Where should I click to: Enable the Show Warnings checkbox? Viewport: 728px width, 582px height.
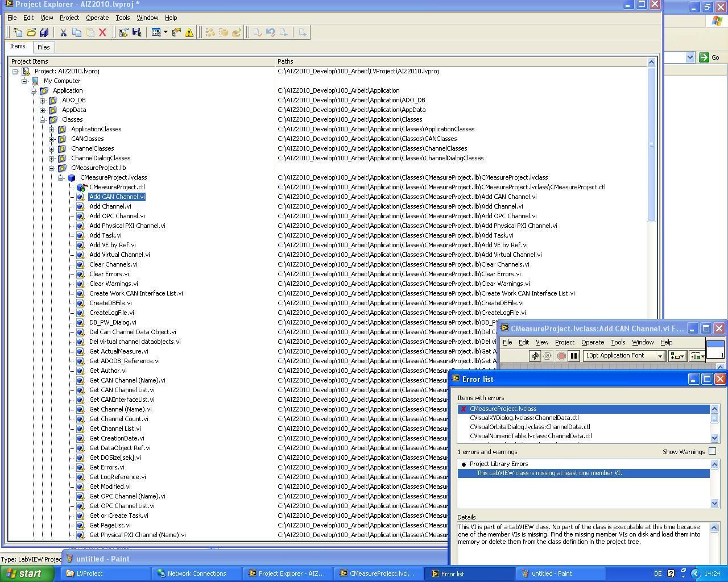point(712,451)
